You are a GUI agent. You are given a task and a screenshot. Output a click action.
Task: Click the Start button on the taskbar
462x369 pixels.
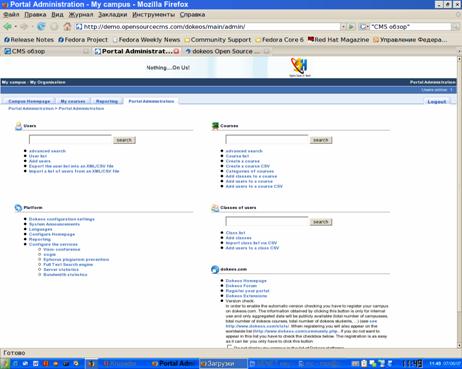(x=5, y=364)
